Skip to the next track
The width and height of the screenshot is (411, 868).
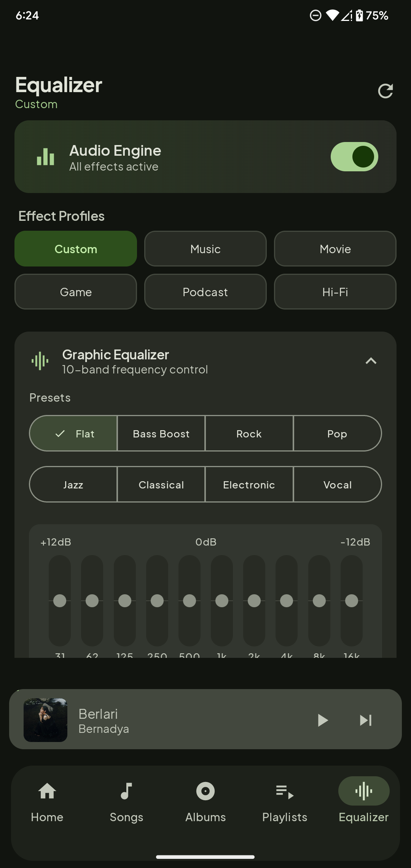pyautogui.click(x=366, y=720)
